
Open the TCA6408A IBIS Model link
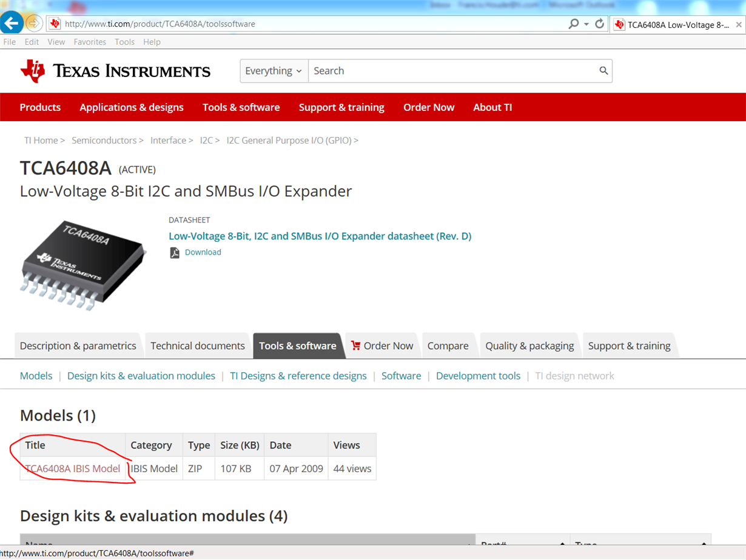[x=73, y=468]
